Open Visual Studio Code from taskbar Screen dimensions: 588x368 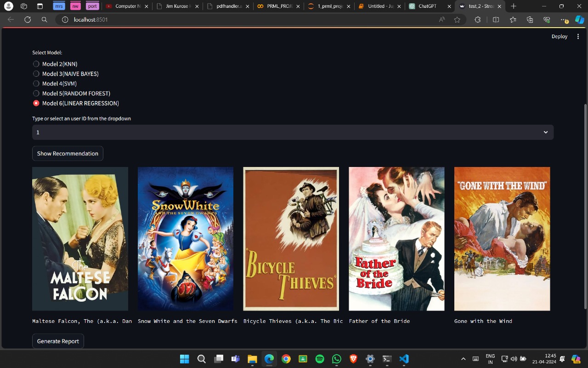point(404,359)
